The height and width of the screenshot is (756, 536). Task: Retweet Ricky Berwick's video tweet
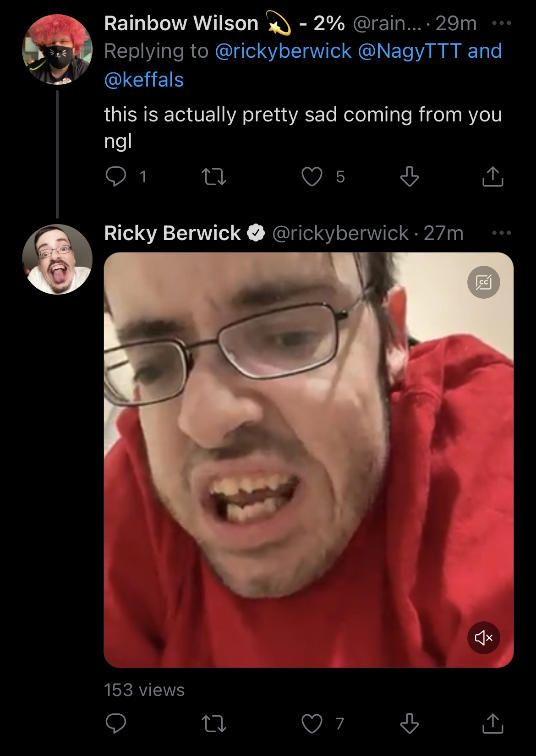[214, 723]
